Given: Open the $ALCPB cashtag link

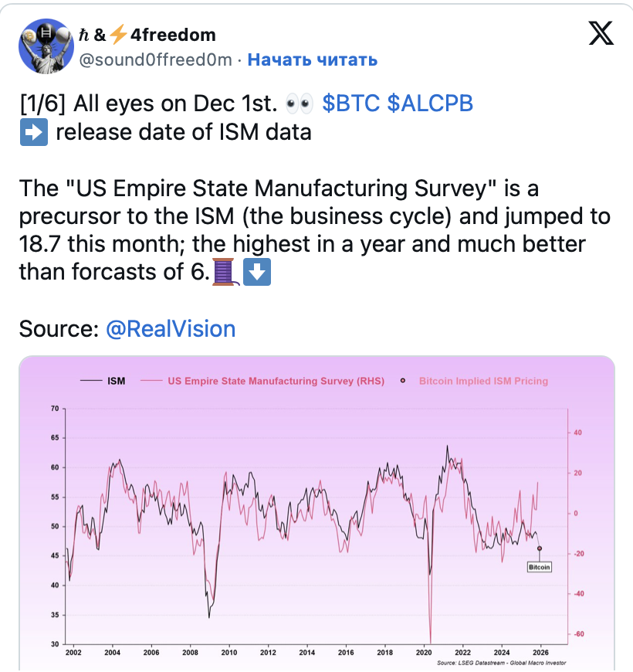Looking at the screenshot, I should [430, 104].
